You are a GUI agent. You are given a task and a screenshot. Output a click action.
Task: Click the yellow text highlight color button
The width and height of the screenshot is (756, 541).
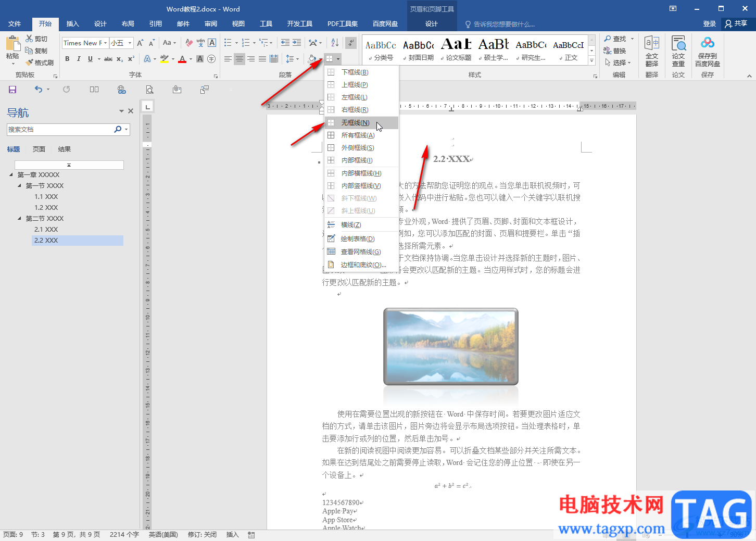(x=165, y=59)
